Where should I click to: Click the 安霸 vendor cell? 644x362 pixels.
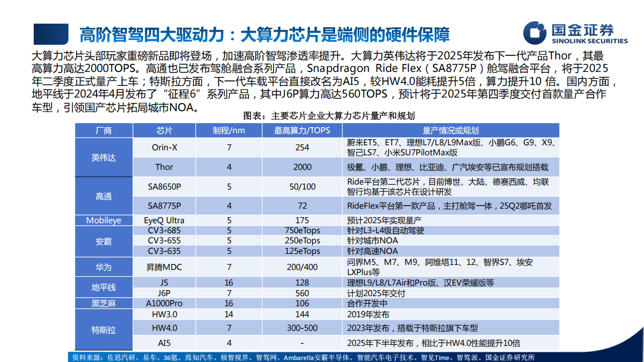click(104, 241)
